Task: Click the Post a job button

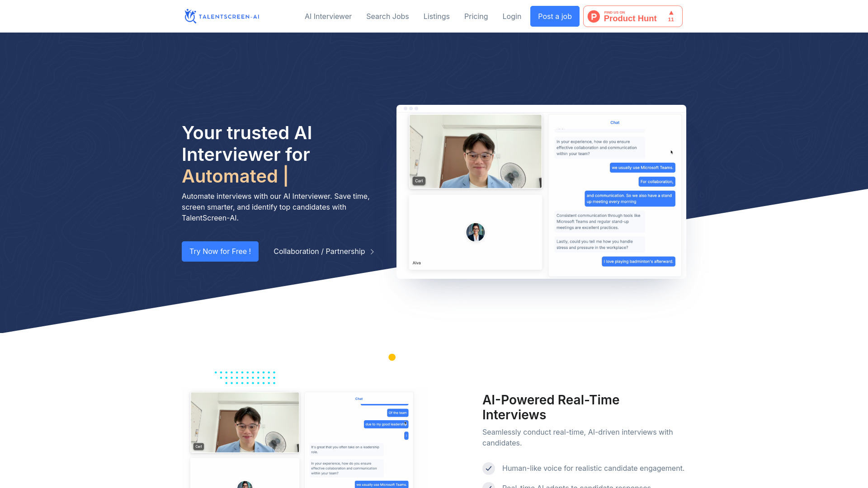Action: (554, 16)
